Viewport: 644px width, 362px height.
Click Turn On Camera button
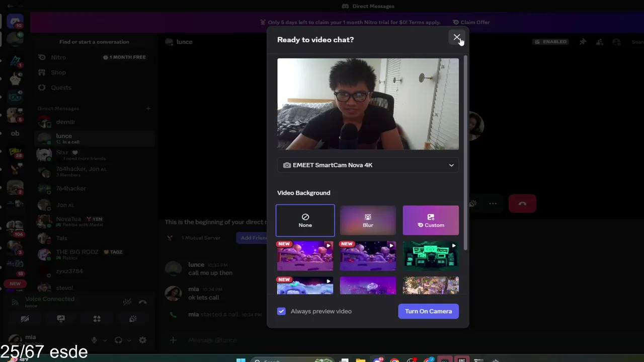428,311
